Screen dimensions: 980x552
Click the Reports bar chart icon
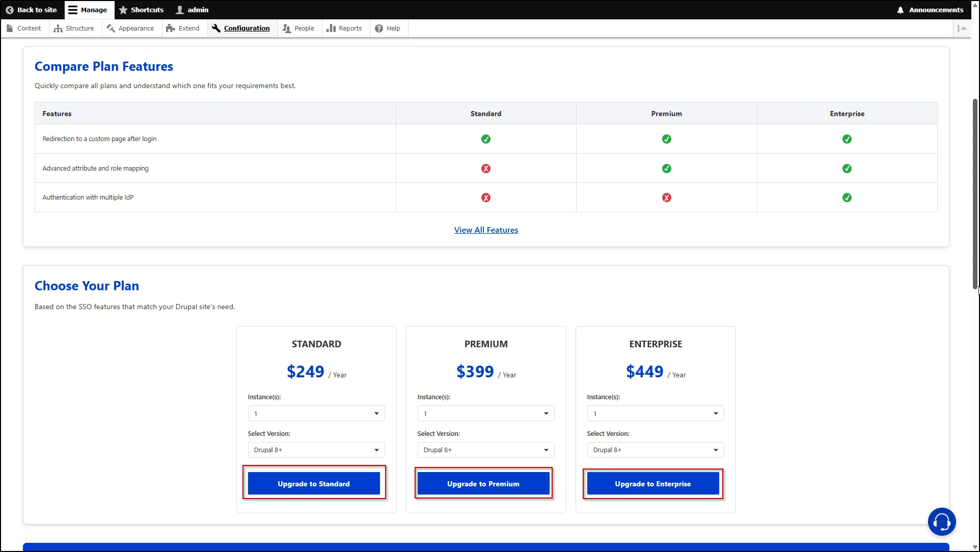tap(331, 29)
